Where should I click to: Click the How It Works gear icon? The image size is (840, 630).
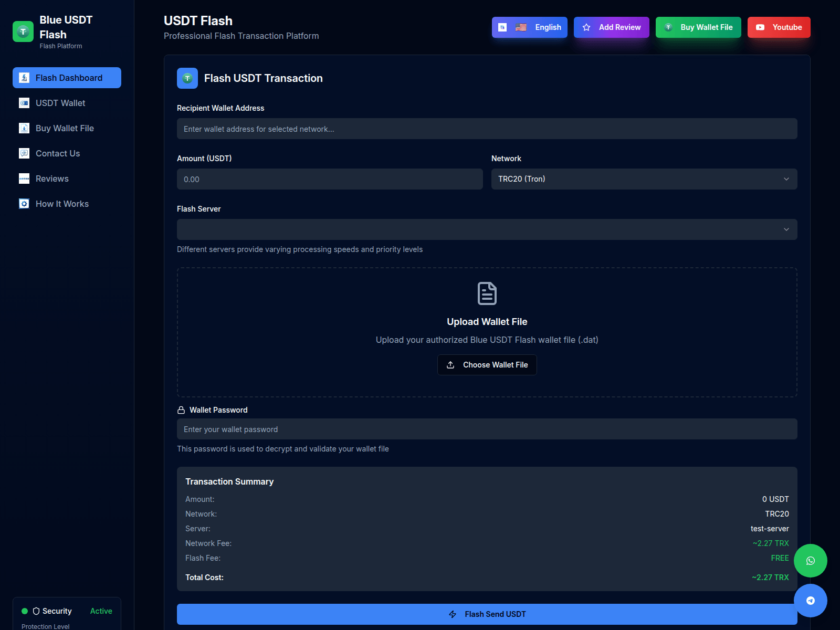(x=24, y=204)
